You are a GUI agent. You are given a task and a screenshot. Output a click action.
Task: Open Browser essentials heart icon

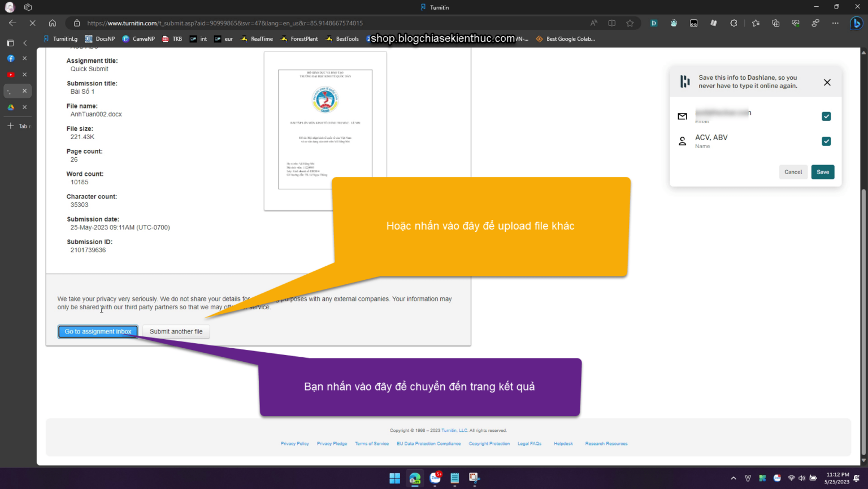click(796, 23)
